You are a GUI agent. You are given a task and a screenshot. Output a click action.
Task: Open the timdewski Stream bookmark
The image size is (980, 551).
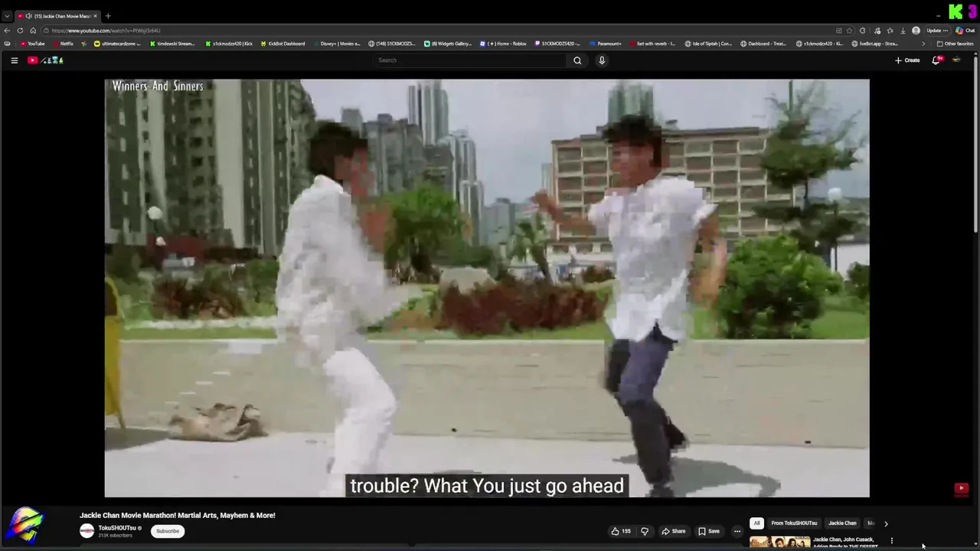tap(172, 44)
